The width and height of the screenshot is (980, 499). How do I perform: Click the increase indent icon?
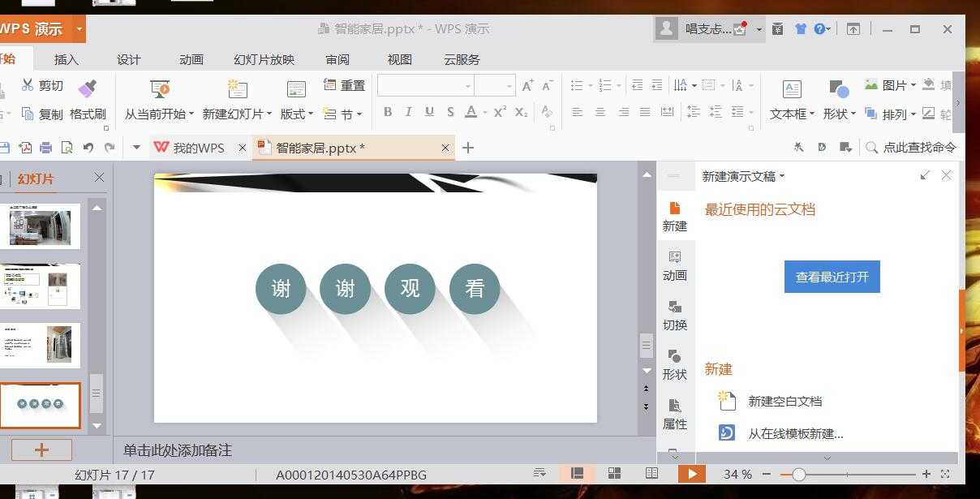click(658, 85)
